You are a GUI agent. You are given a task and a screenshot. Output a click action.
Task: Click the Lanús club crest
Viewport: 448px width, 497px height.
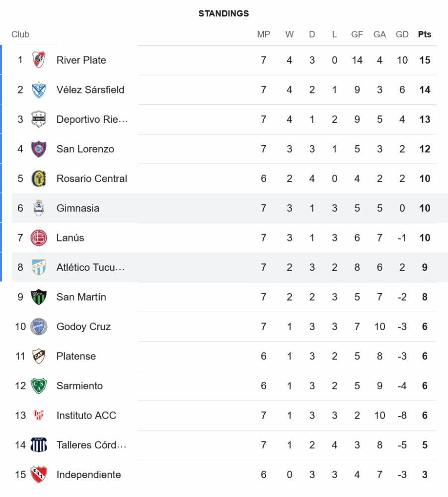point(39,238)
